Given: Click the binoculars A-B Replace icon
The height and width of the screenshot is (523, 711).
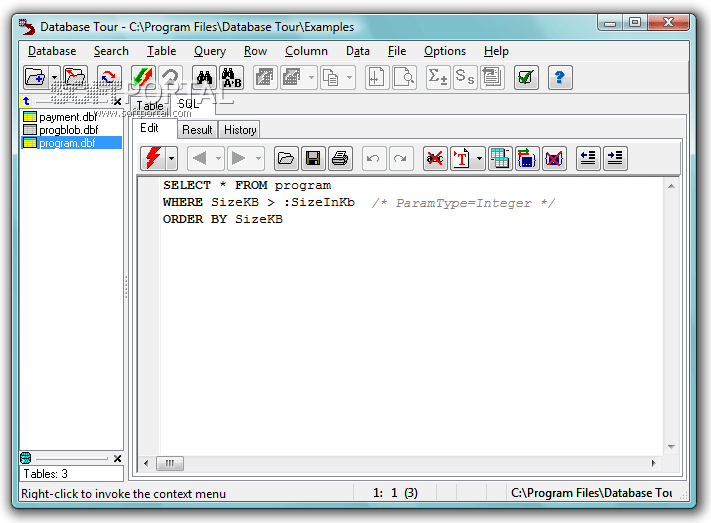Looking at the screenshot, I should 232,78.
